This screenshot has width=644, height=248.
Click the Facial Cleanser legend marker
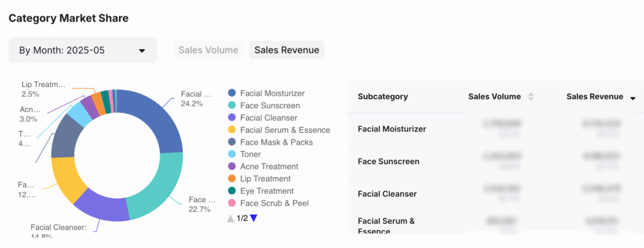click(x=231, y=118)
